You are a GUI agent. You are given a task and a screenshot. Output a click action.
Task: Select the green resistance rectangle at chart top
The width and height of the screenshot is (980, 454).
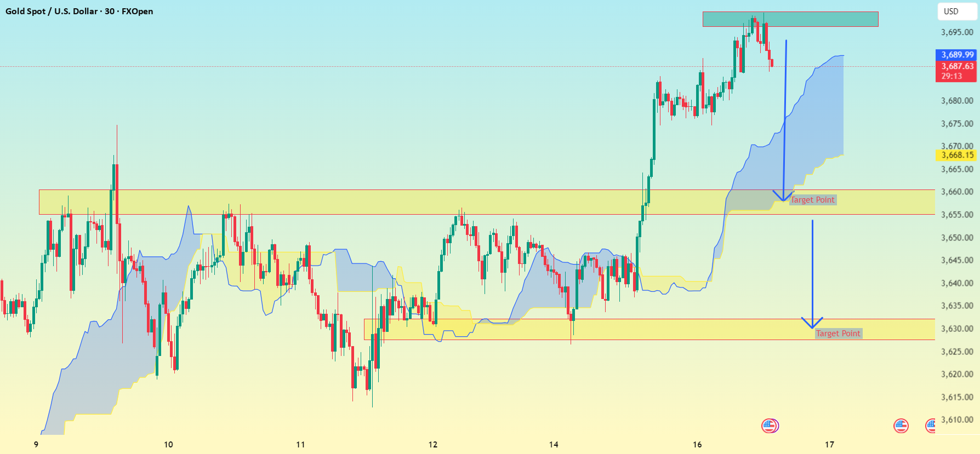pos(790,19)
